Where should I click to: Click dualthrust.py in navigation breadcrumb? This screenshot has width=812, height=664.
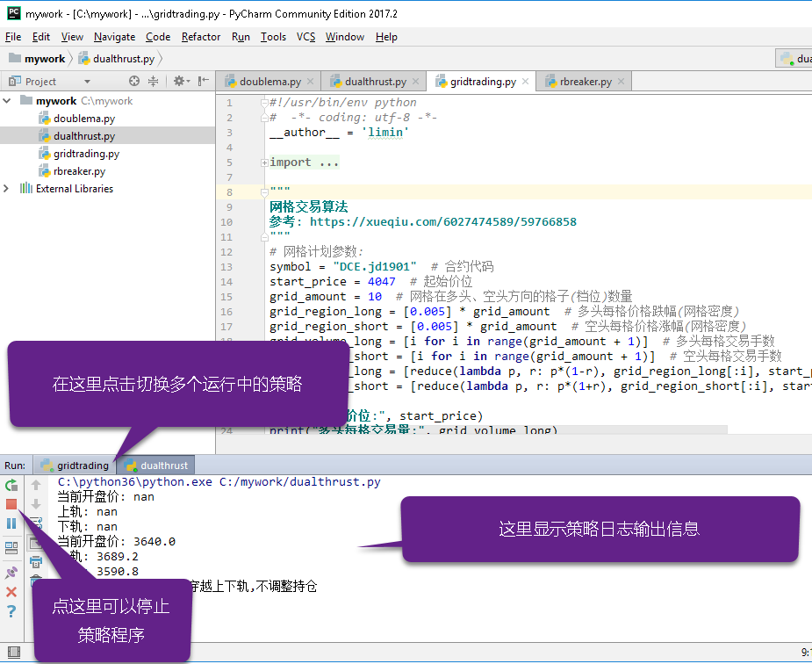point(117,59)
